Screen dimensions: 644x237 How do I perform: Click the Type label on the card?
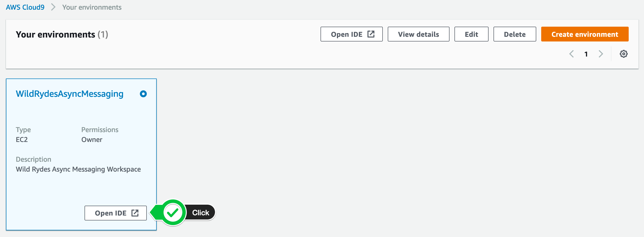[x=23, y=130]
